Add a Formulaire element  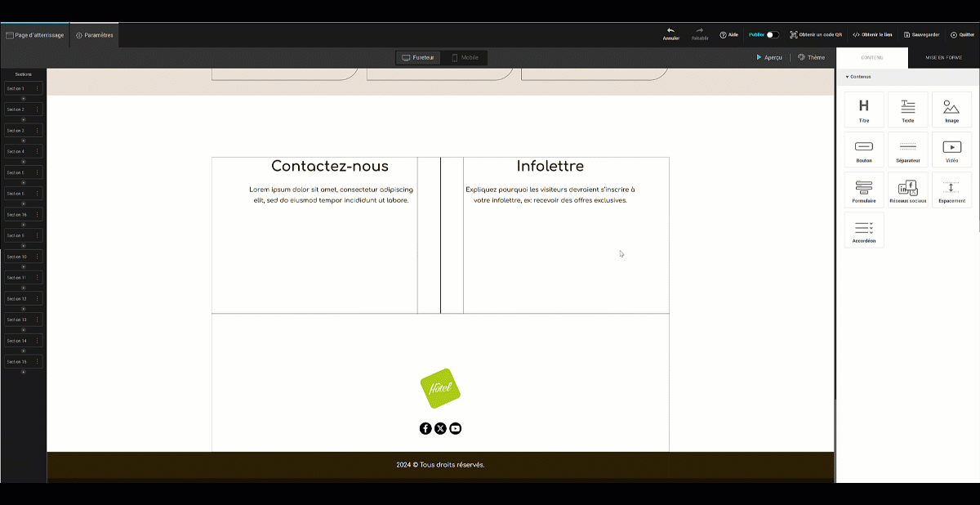(864, 190)
